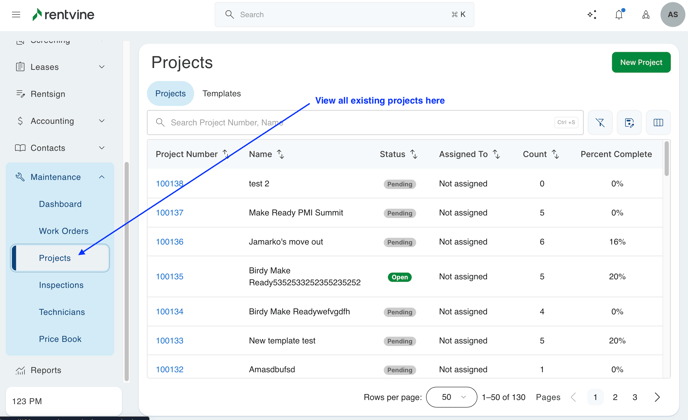Sort by Project Number column arrows
Image resolution: width=688 pixels, height=420 pixels.
coord(226,154)
